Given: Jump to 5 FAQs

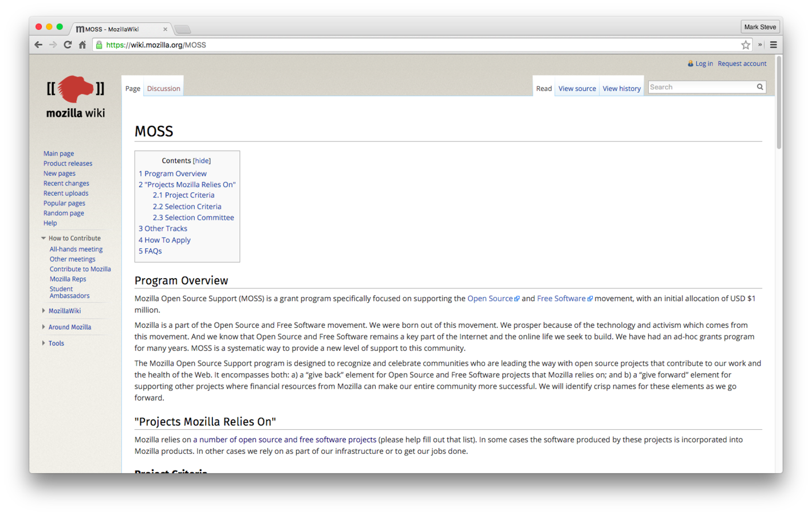Looking at the screenshot, I should click(150, 251).
